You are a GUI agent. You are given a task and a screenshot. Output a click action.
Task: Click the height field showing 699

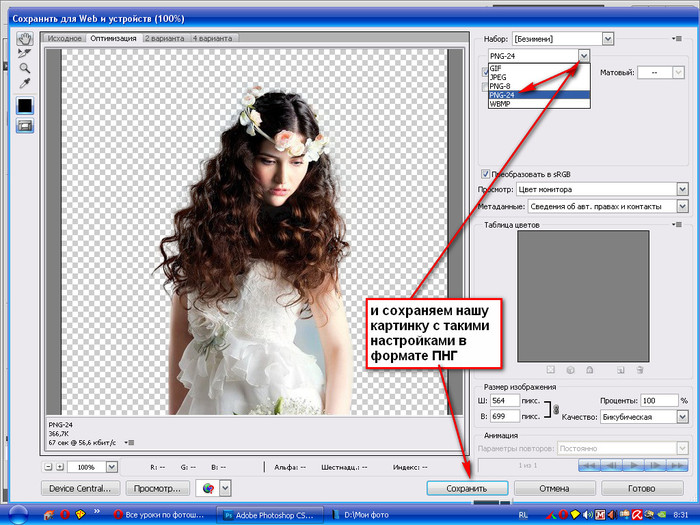505,417
